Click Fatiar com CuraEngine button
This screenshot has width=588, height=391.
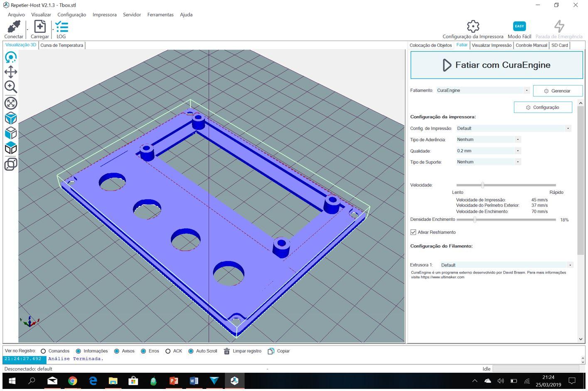[x=497, y=65]
